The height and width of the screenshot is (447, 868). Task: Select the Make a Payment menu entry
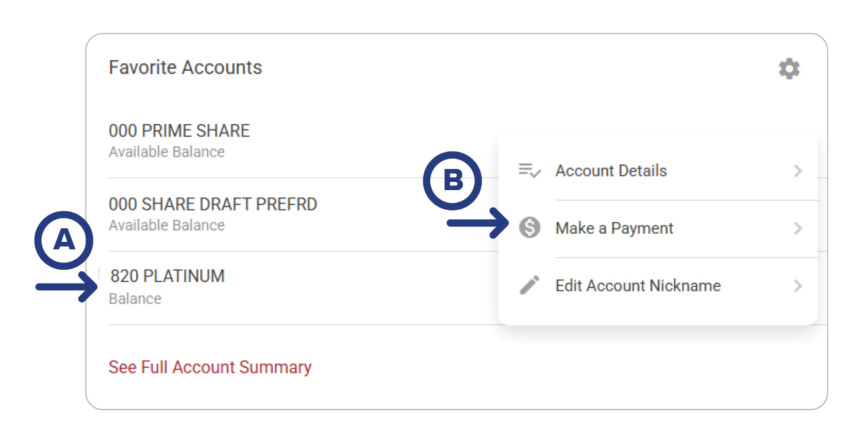614,228
